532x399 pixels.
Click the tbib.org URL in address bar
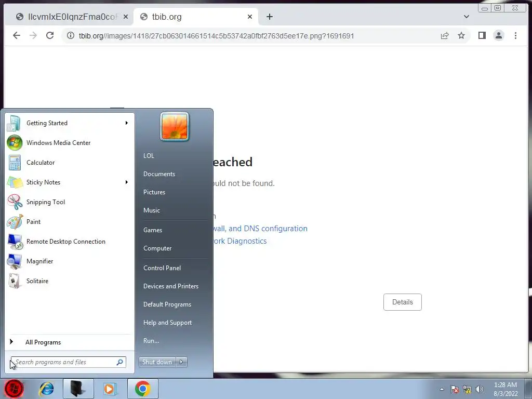tap(217, 36)
